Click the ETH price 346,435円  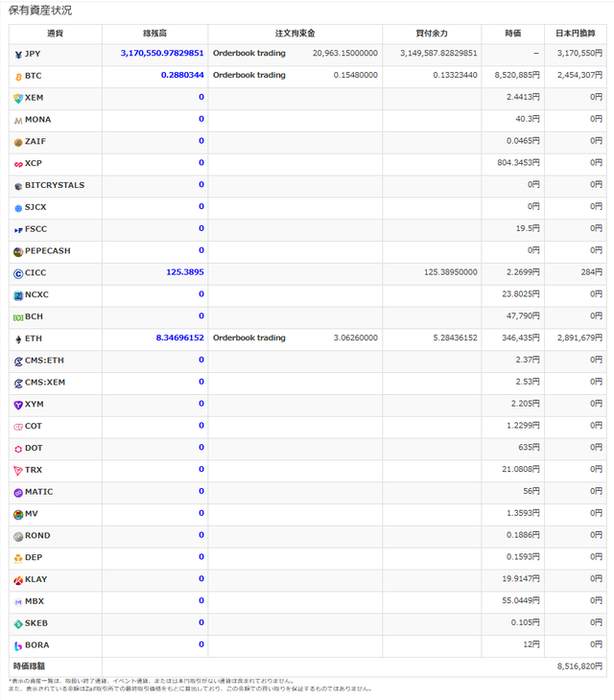pos(521,338)
